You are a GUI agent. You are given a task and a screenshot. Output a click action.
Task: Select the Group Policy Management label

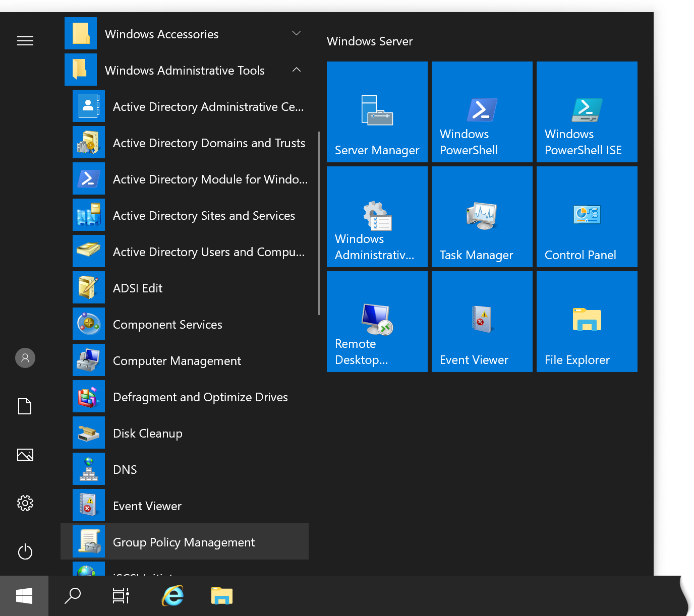[x=184, y=542]
